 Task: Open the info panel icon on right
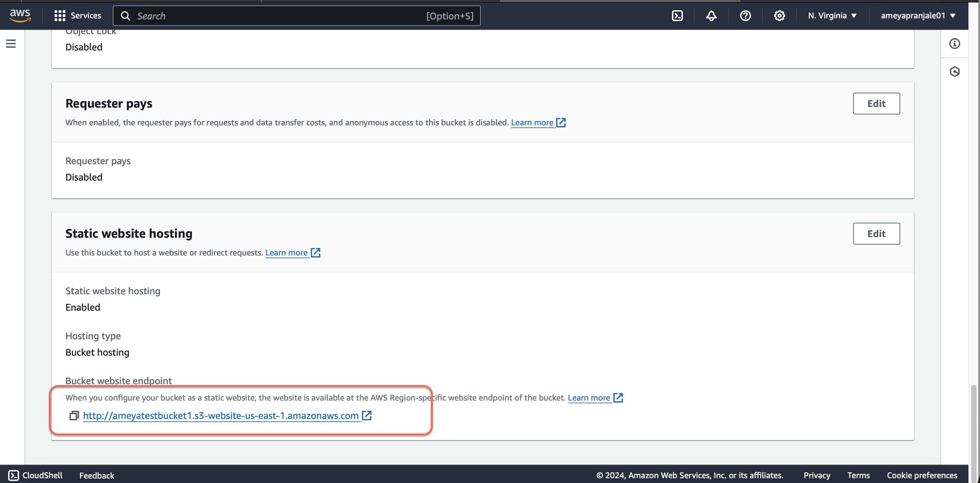pyautogui.click(x=954, y=44)
